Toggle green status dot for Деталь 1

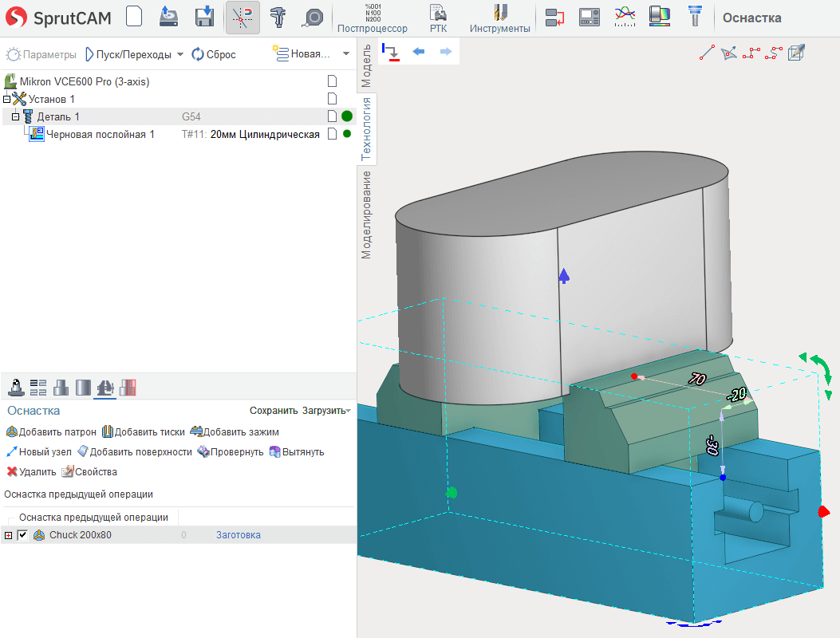(347, 116)
